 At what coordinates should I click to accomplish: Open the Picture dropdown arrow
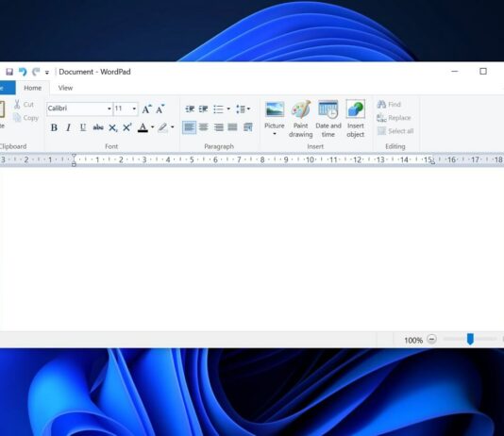(x=275, y=134)
